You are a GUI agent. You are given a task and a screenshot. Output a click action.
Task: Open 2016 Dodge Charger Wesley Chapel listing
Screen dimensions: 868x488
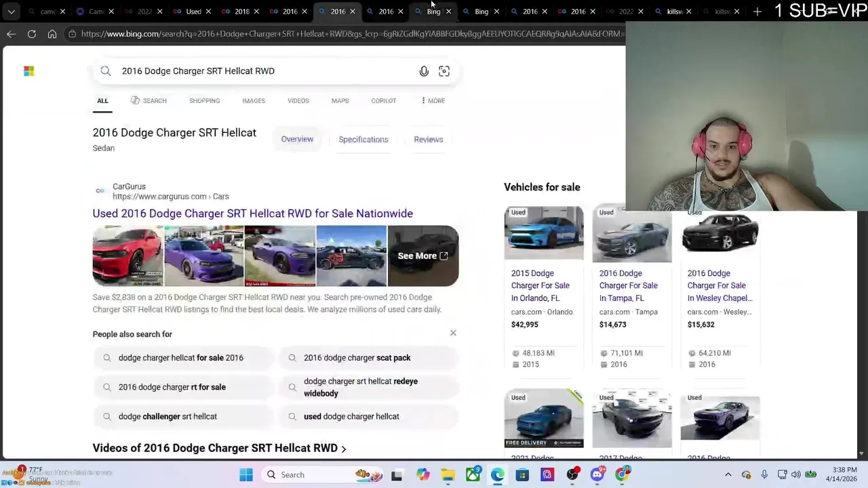719,285
